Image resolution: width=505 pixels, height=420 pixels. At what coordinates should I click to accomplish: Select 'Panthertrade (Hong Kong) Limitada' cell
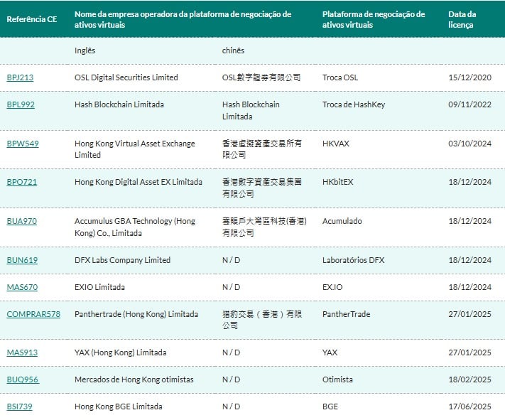pos(136,314)
